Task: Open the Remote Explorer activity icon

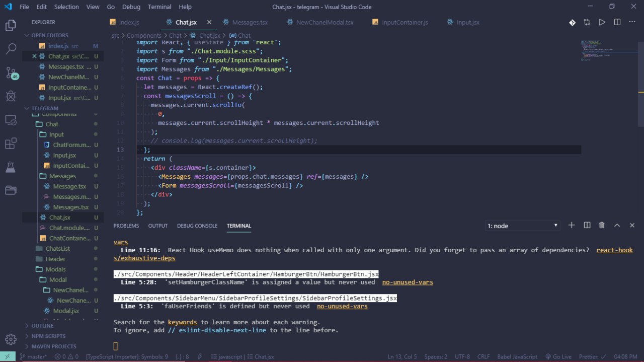Action: (x=11, y=120)
